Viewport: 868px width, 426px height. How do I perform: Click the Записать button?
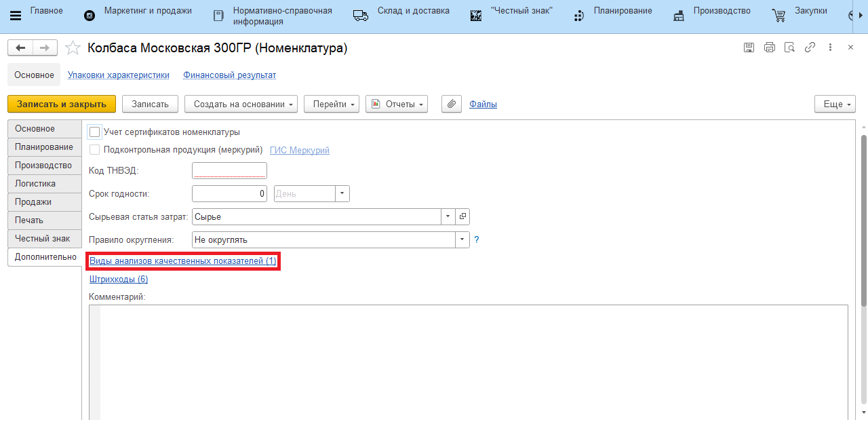pos(150,104)
